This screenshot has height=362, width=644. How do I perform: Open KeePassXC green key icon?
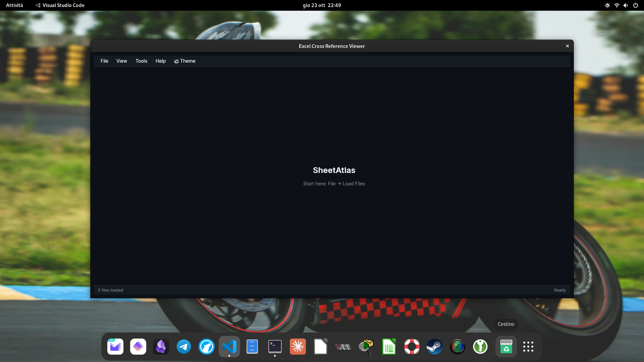click(x=480, y=347)
